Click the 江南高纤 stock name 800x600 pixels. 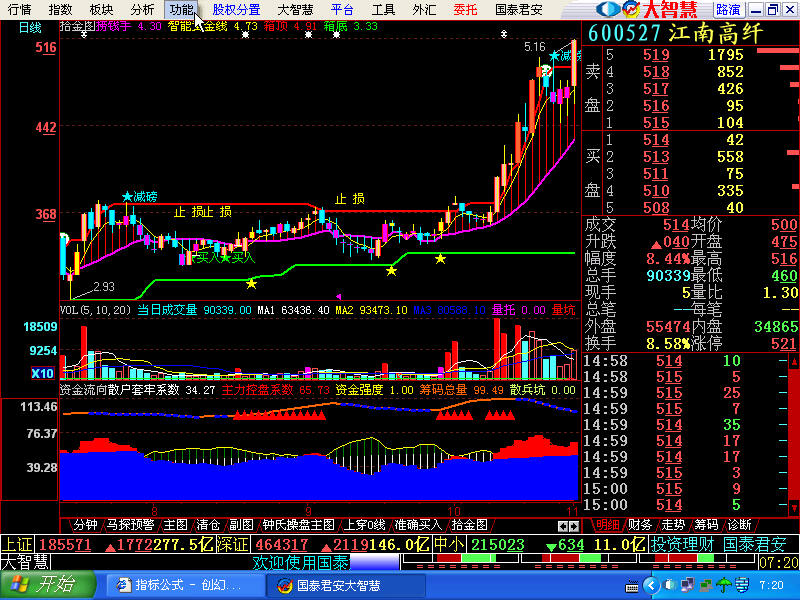pyautogui.click(x=715, y=34)
